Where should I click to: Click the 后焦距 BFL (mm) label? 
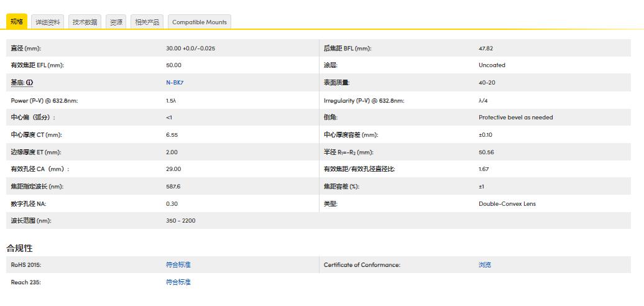(347, 48)
